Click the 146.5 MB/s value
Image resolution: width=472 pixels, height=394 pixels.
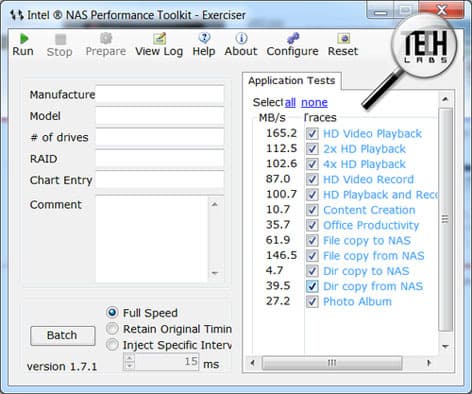coord(281,255)
